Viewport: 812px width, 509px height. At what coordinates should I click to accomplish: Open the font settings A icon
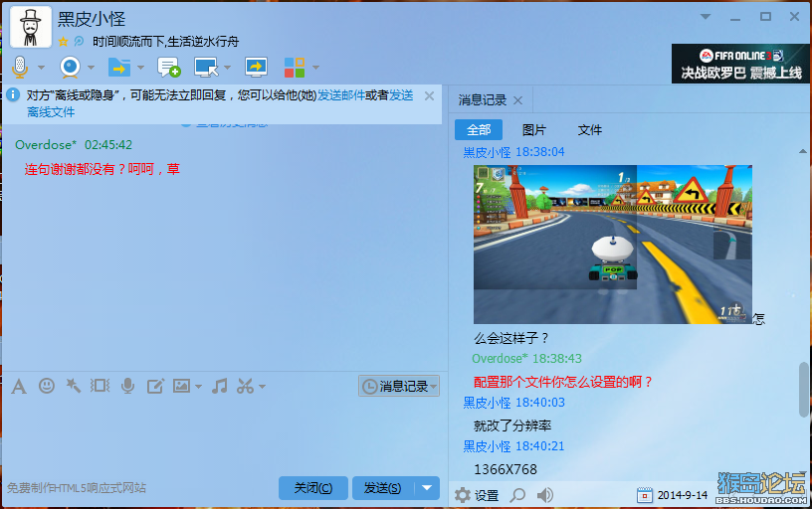(19, 386)
